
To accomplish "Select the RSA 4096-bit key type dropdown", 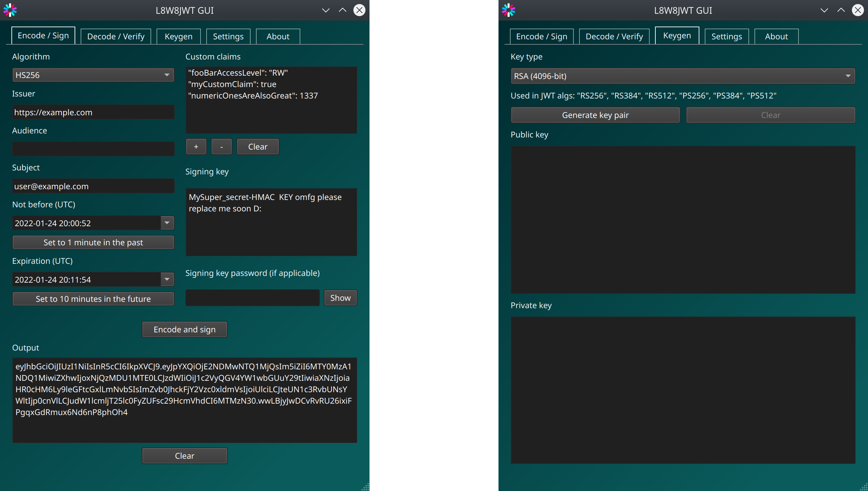I will 682,76.
